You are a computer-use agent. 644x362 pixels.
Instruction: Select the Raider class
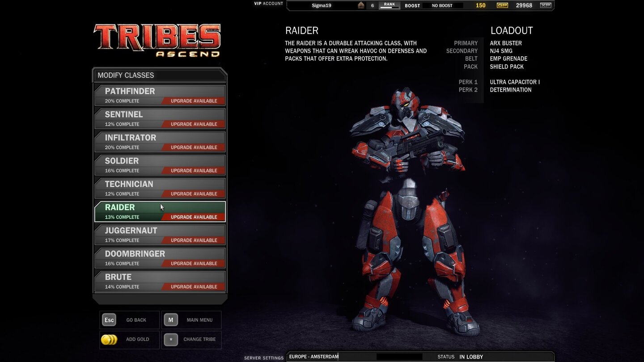point(160,212)
